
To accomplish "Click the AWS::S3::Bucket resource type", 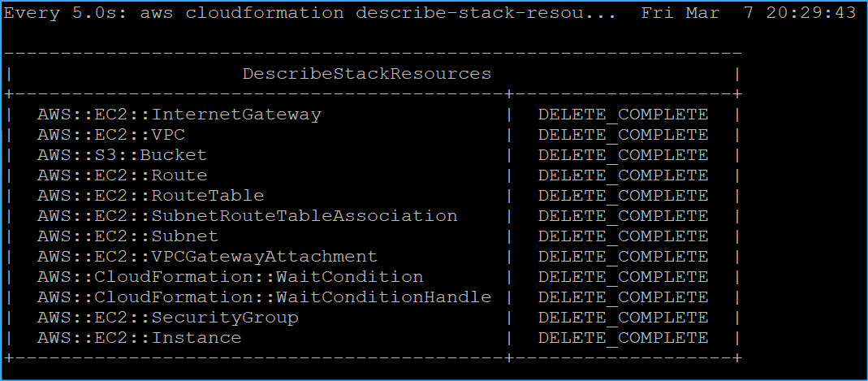I will (122, 155).
